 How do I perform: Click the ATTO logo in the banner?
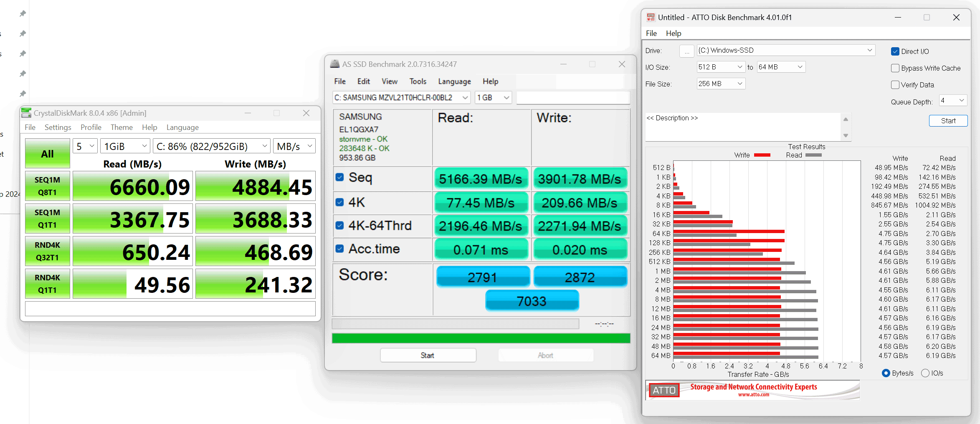click(664, 390)
